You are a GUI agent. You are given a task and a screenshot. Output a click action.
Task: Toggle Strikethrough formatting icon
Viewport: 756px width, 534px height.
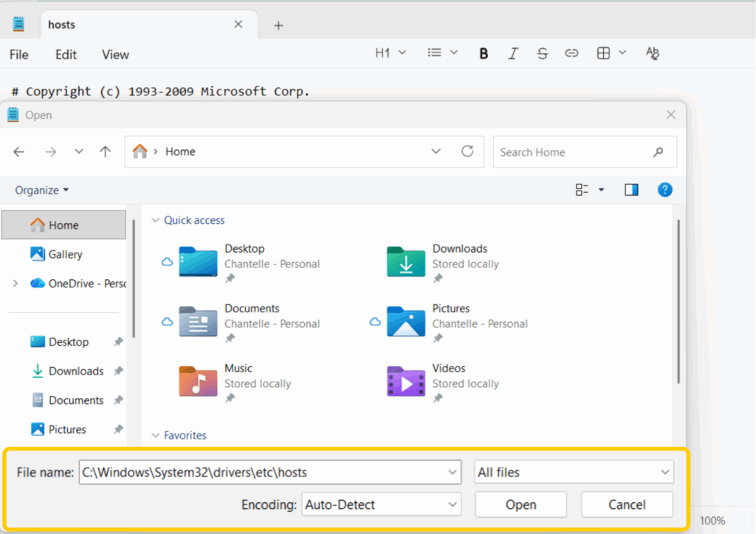[x=543, y=53]
